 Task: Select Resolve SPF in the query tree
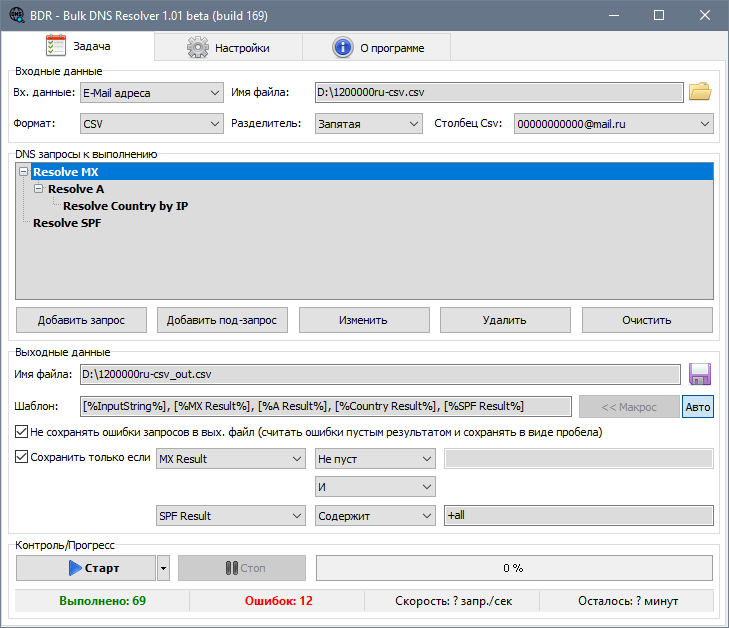click(67, 223)
